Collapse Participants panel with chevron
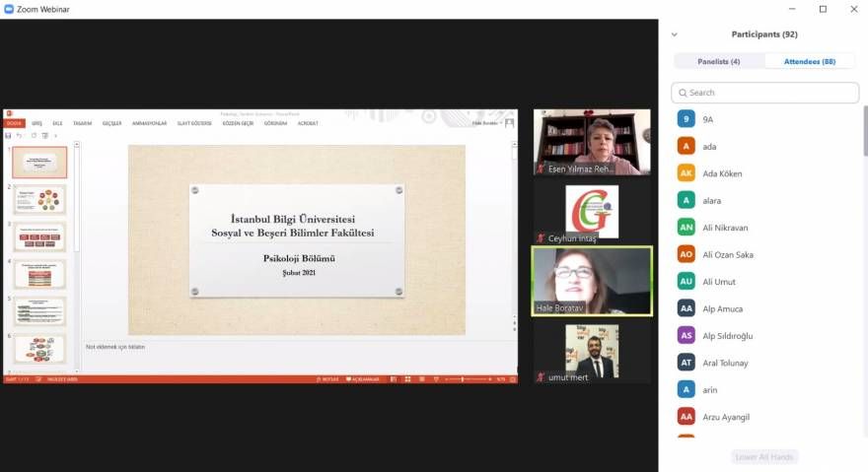This screenshot has width=868, height=472. tap(675, 34)
